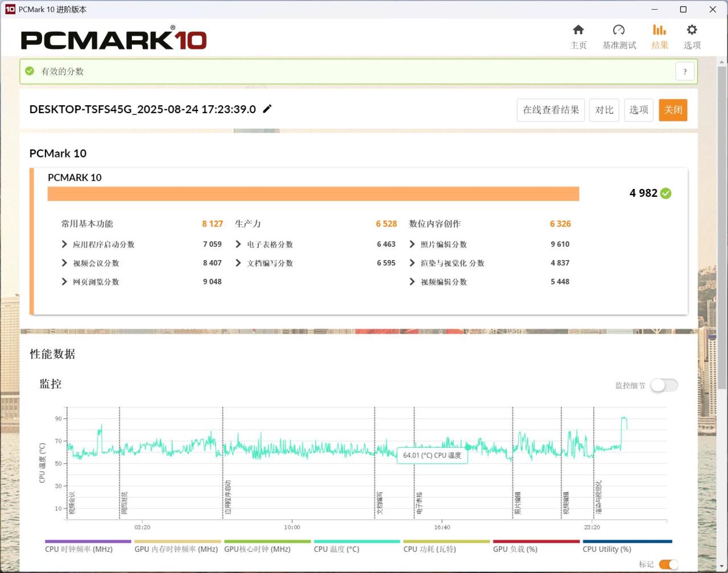Image resolution: width=728 pixels, height=573 pixels.
Task: Click the orange 关闭 button
Action: coord(673,110)
